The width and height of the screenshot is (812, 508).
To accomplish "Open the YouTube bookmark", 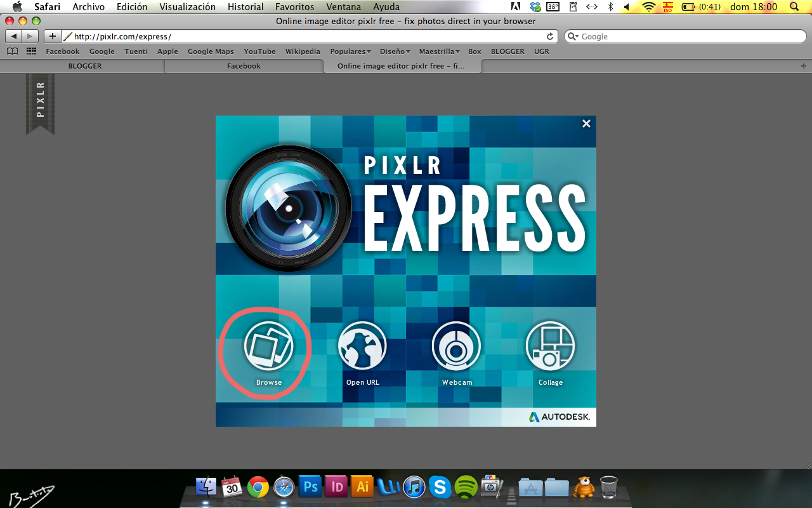I will 259,51.
